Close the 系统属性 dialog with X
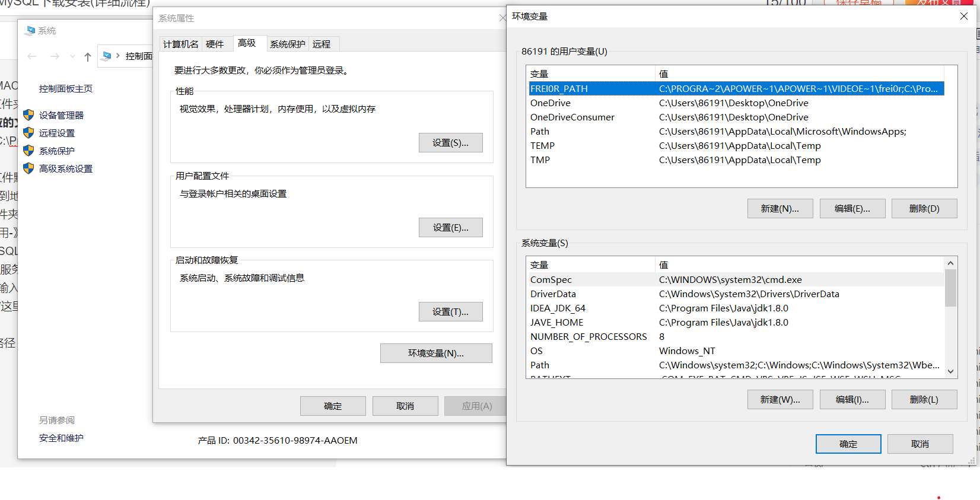This screenshot has width=980, height=500. (x=502, y=18)
